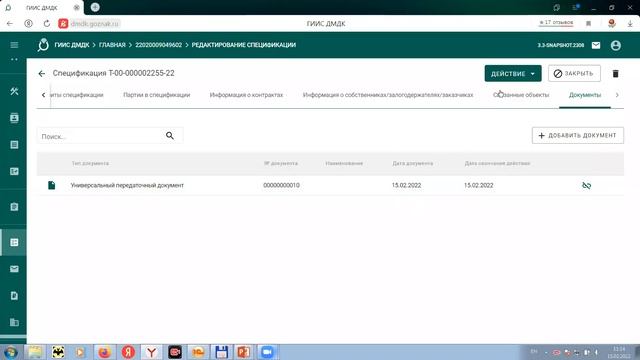
Task: Open the clipboard sidebar icon
Action: pos(14,207)
